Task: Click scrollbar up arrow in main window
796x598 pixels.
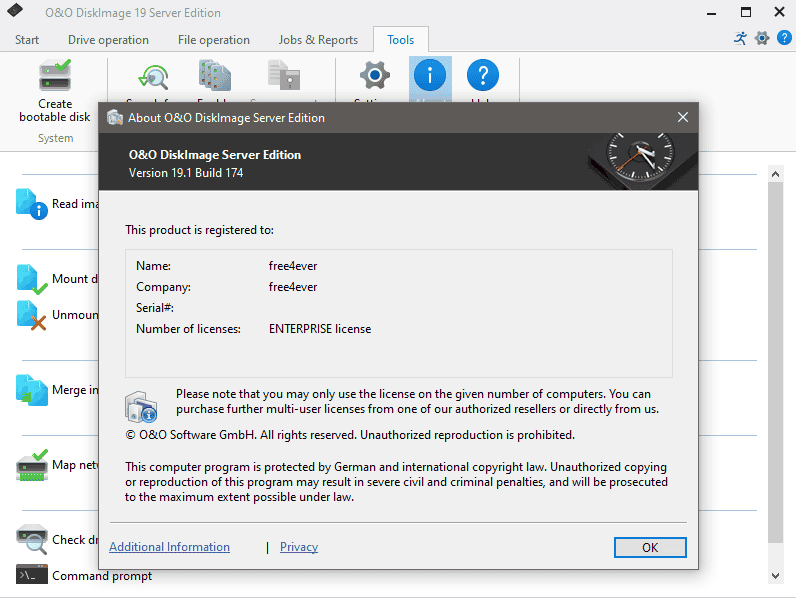Action: click(x=775, y=175)
